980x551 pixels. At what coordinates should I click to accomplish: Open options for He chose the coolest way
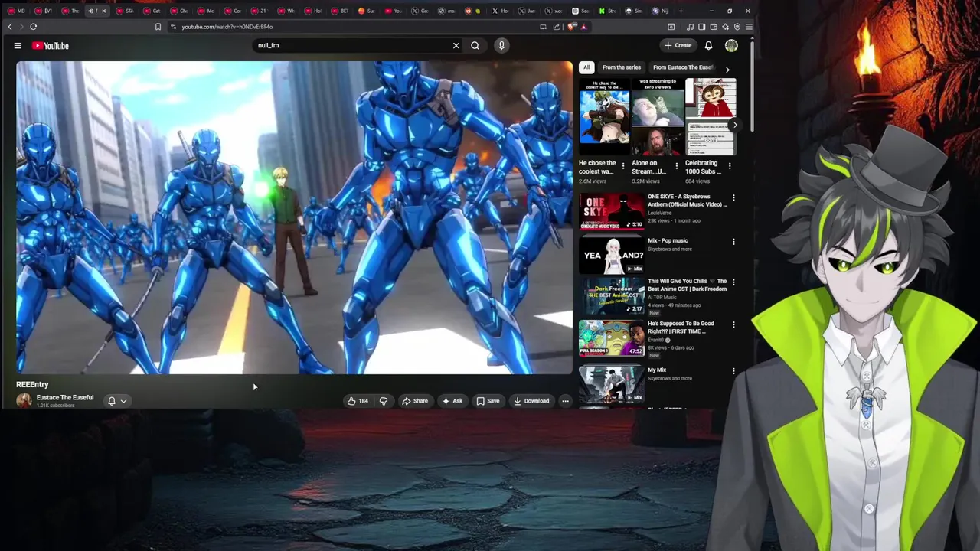[622, 165]
